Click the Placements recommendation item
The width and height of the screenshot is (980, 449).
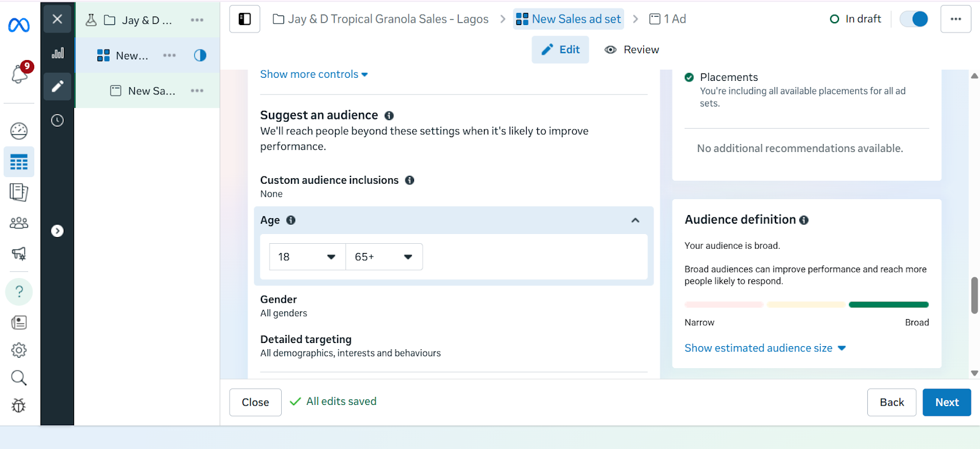point(807,90)
